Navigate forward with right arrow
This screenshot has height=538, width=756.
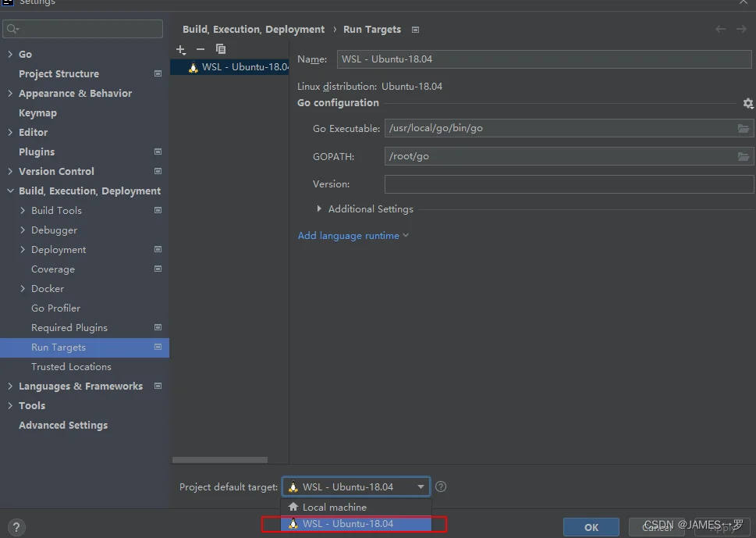[x=741, y=30]
